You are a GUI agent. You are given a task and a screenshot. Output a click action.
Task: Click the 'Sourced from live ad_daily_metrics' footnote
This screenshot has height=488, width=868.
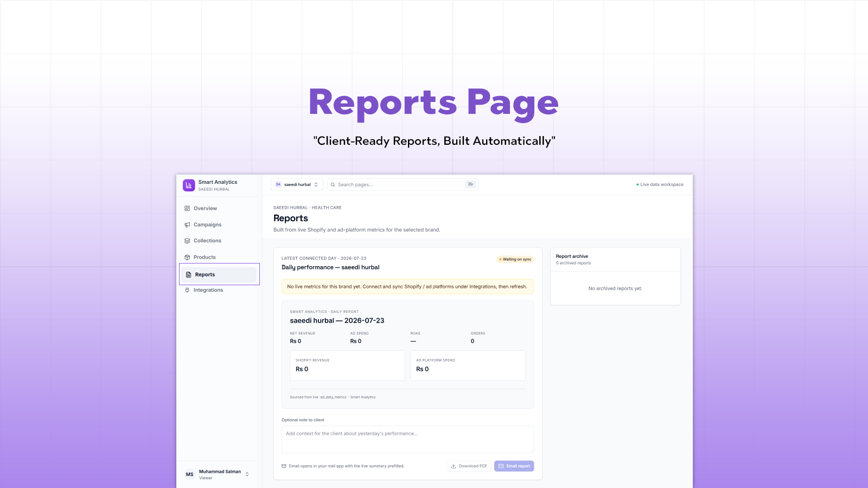click(x=333, y=397)
